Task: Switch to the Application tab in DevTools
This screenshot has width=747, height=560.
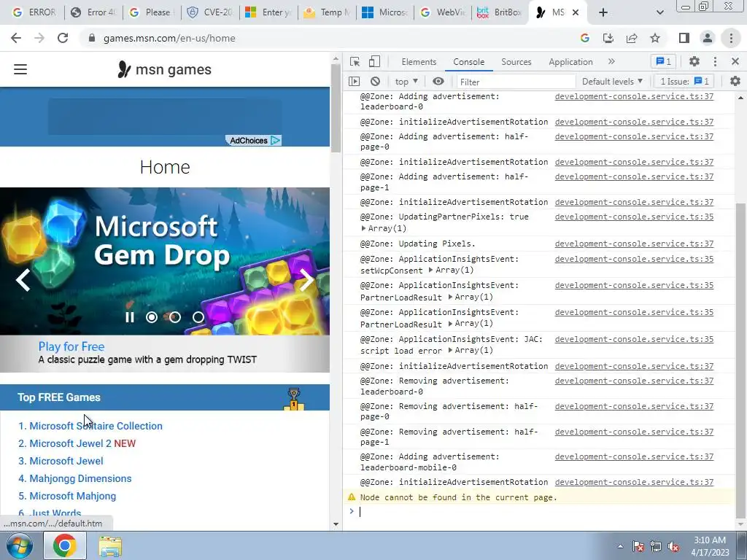Action: click(x=570, y=62)
